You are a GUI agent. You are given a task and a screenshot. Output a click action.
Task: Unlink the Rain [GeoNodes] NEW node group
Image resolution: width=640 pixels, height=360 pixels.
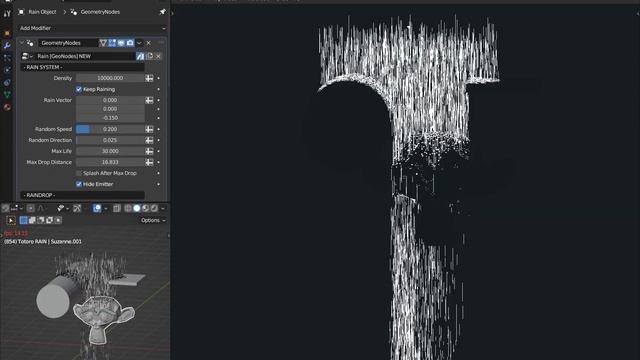click(158, 56)
